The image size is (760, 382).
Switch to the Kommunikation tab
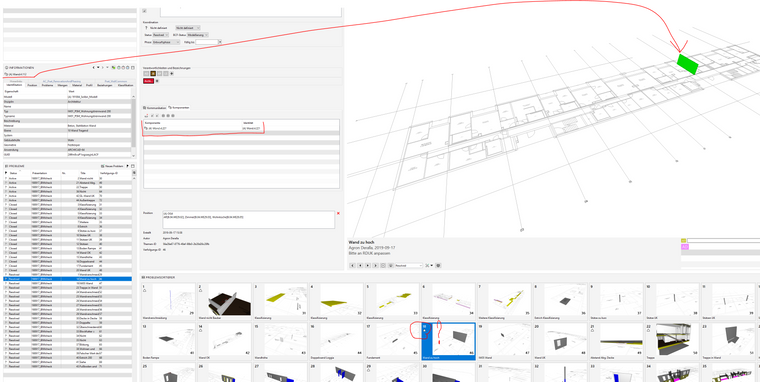point(155,108)
